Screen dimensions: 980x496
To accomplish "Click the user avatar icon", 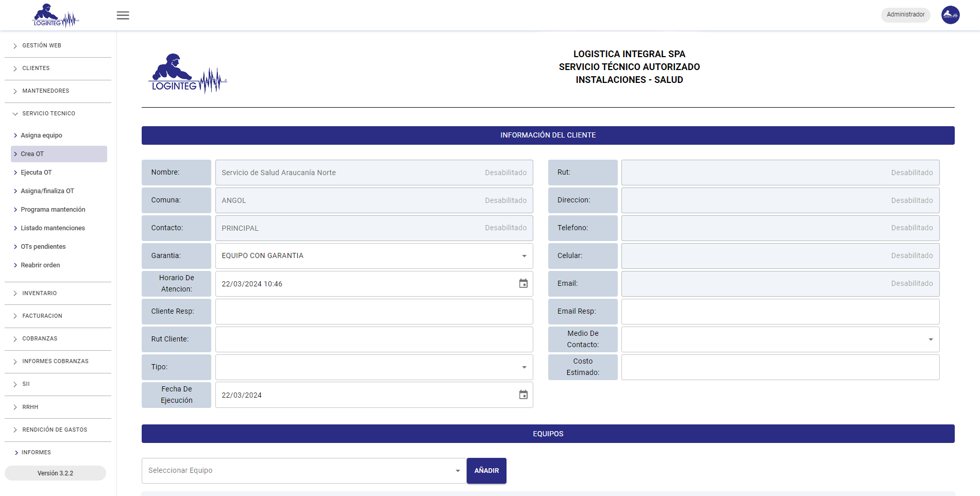I will click(950, 15).
